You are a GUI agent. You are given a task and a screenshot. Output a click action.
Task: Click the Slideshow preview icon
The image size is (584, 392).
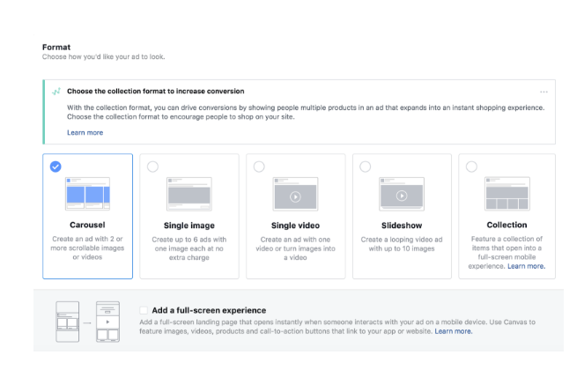[402, 194]
